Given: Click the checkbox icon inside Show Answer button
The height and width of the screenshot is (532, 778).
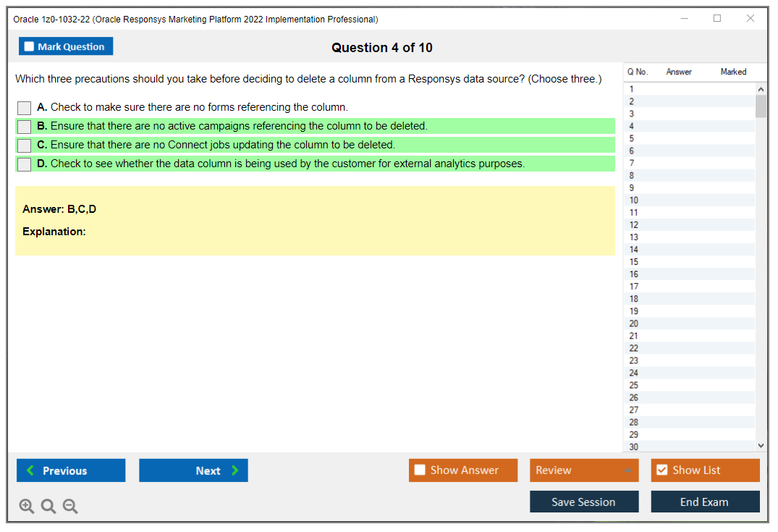Looking at the screenshot, I should [x=420, y=470].
